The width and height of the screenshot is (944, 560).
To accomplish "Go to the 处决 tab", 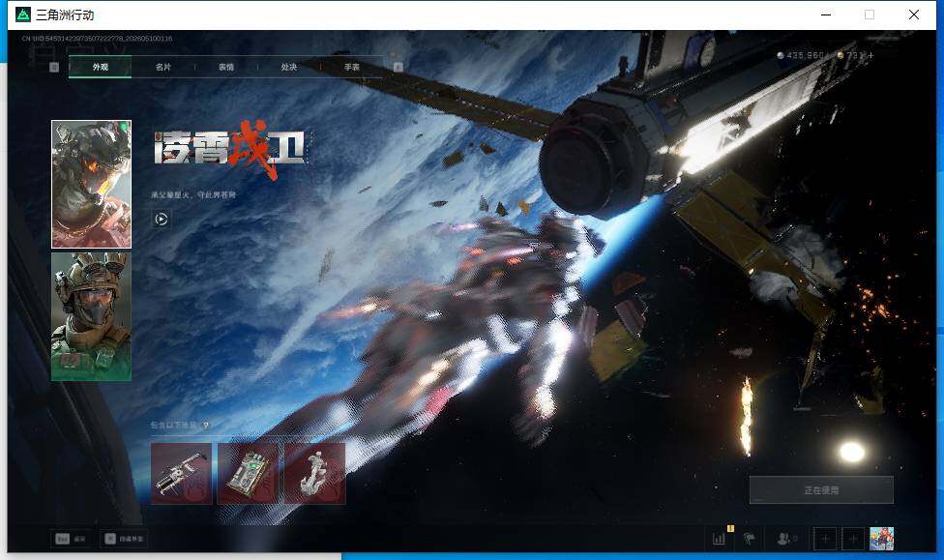I will point(289,67).
